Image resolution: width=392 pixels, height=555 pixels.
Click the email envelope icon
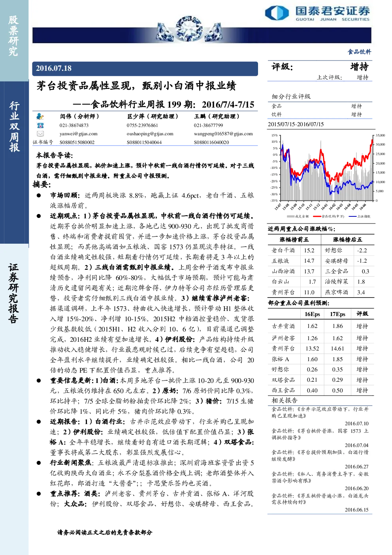tap(40, 134)
